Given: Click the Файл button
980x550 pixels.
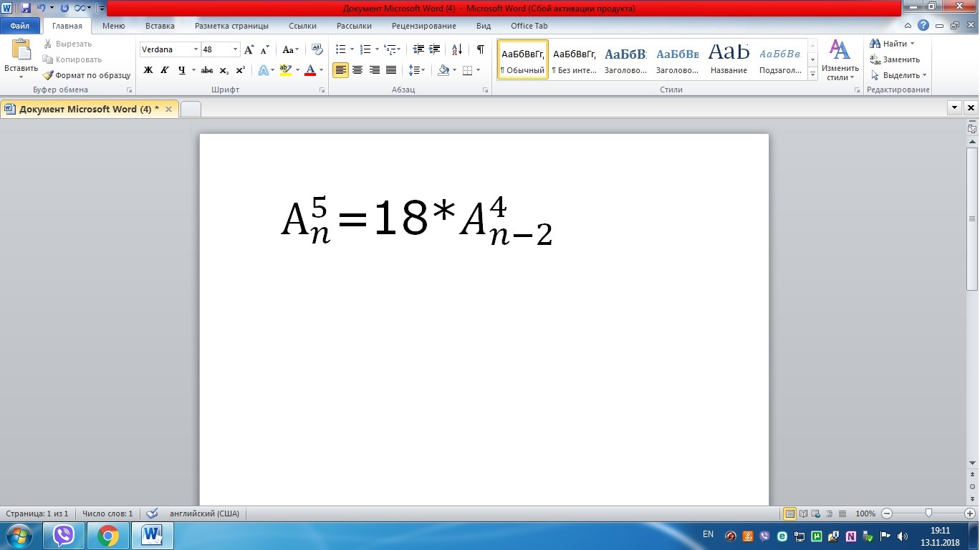Looking at the screenshot, I should (x=20, y=26).
